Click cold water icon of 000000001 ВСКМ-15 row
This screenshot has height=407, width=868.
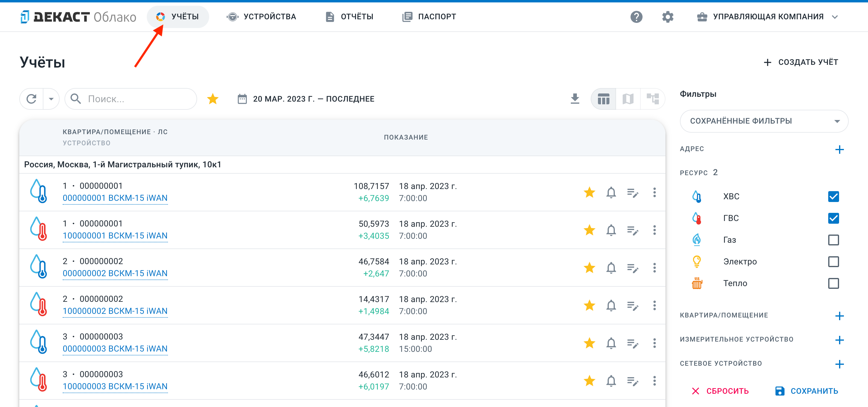tap(39, 191)
